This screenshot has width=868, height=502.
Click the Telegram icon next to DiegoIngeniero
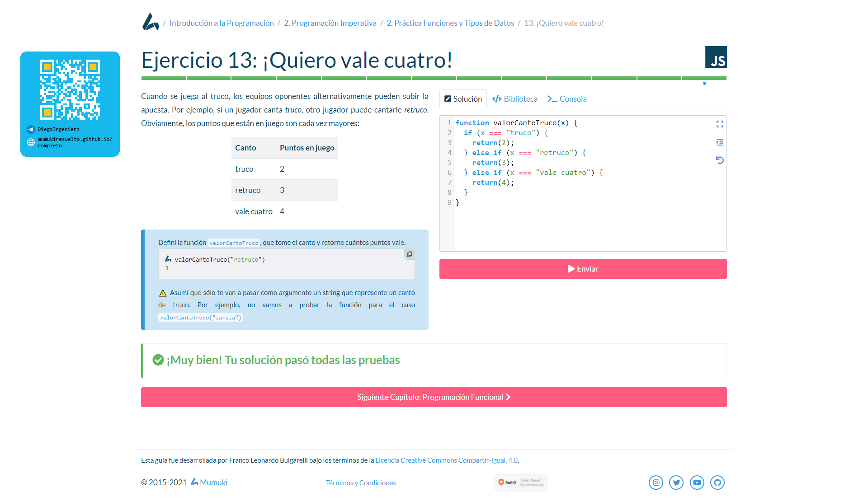click(x=31, y=129)
